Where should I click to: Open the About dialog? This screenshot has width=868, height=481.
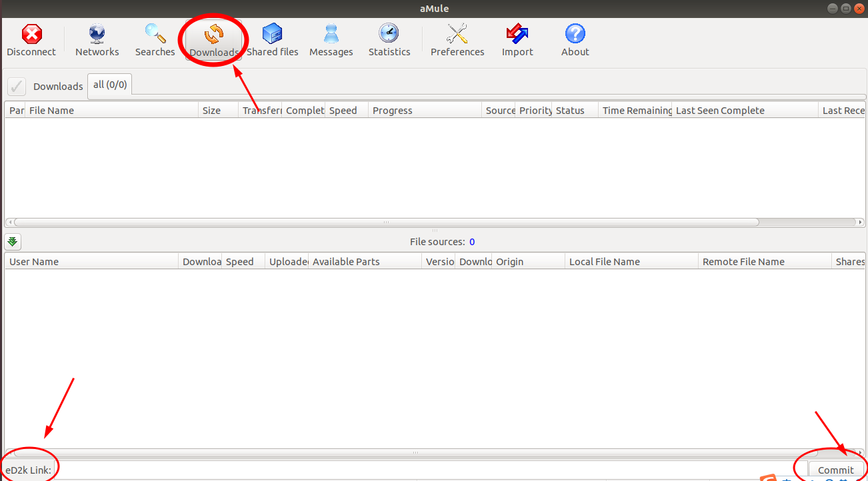pyautogui.click(x=575, y=41)
